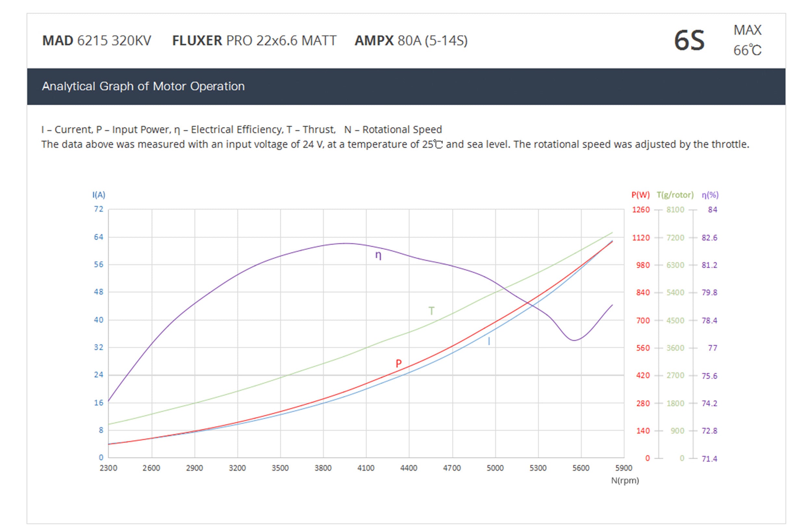Click the large 6S battery label
This screenshot has width=812, height=528.
point(689,41)
